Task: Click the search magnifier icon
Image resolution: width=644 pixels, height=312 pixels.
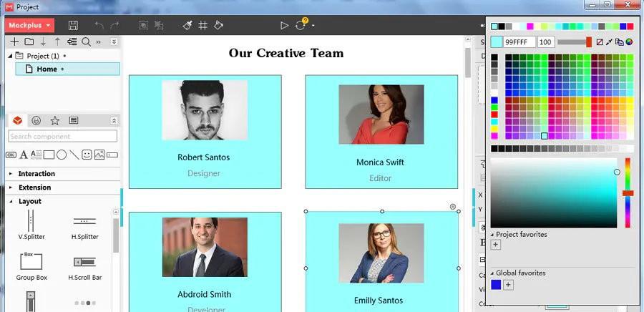Action: [x=86, y=42]
